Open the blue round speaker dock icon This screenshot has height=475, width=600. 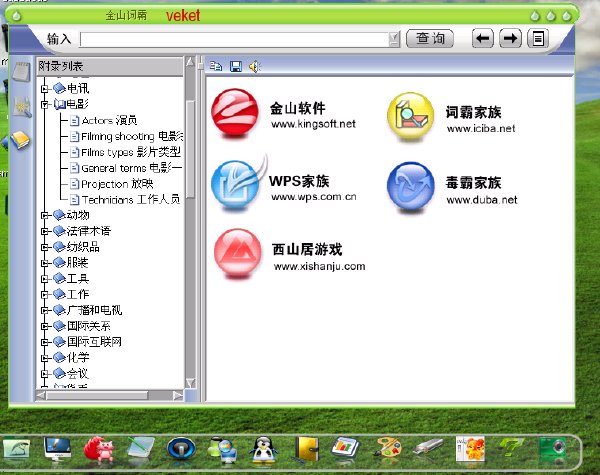click(x=181, y=448)
